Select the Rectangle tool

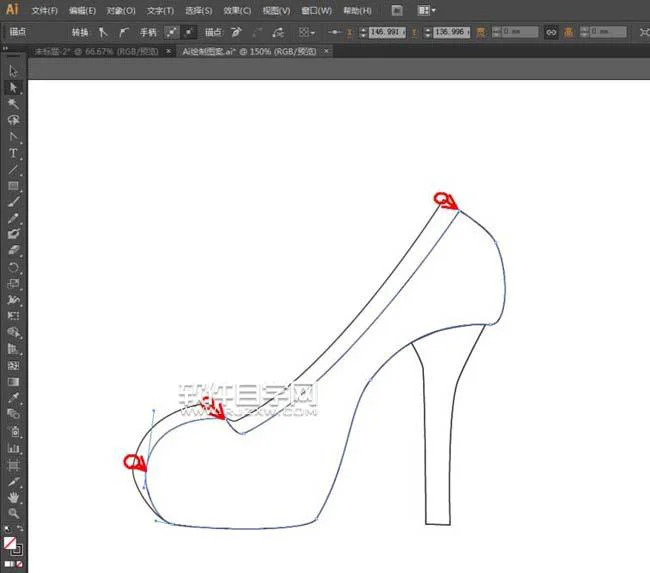[x=14, y=186]
